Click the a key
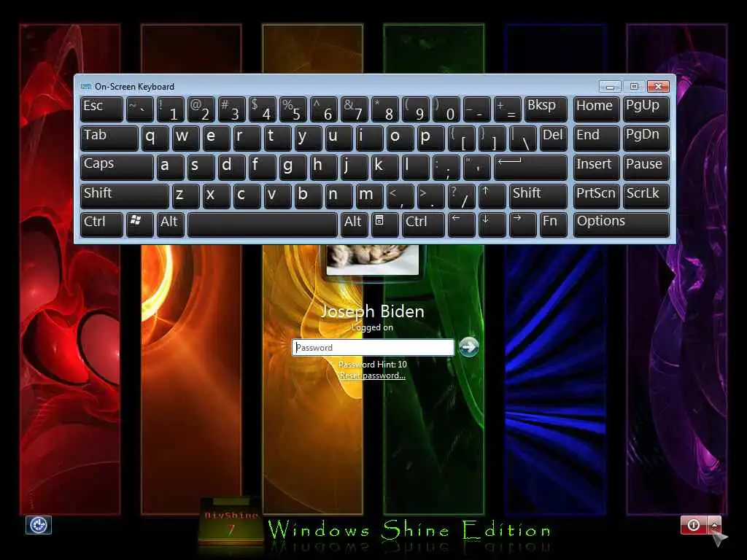The image size is (747, 560). point(170,167)
